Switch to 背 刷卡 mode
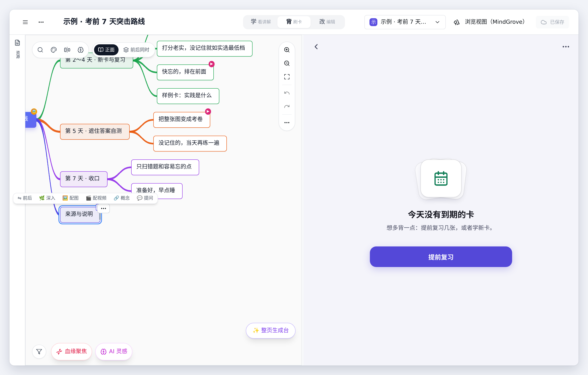This screenshot has height=375, width=588. 294,22
